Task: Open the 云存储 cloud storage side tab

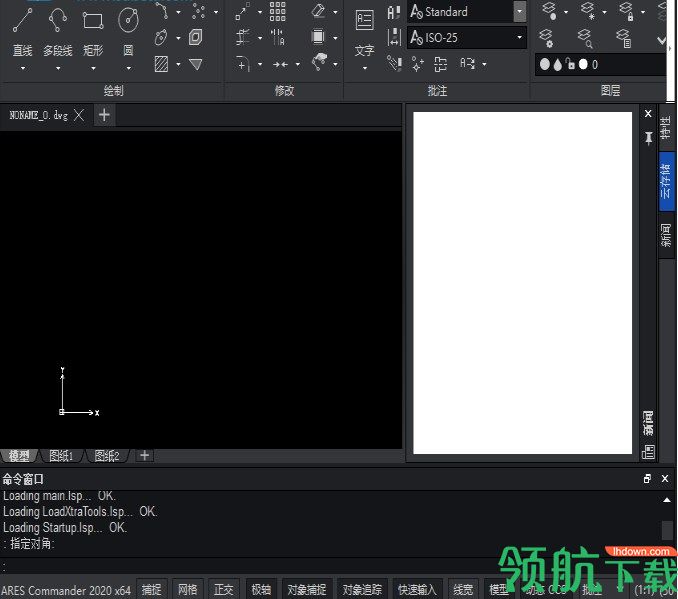Action: coord(666,181)
